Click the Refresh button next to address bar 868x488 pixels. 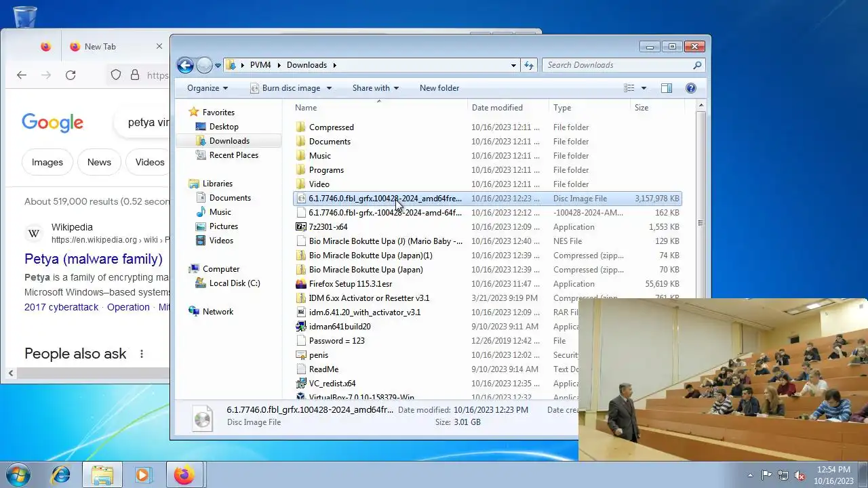click(x=529, y=65)
